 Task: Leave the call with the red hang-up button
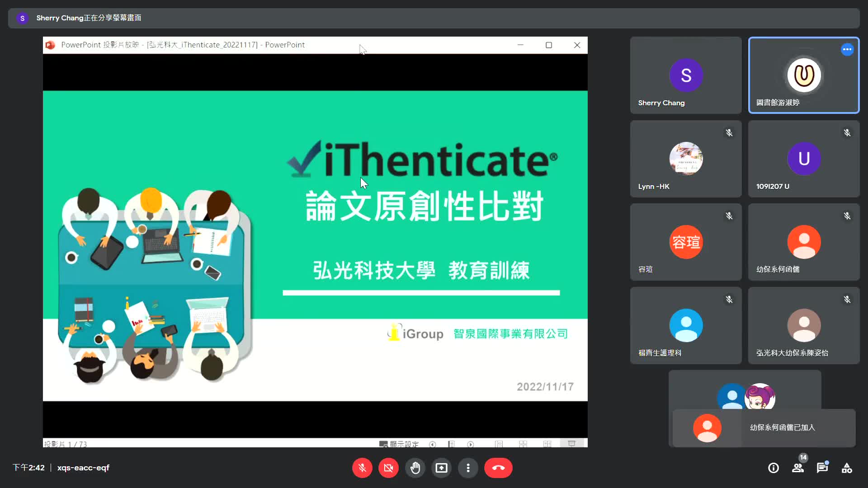tap(498, 468)
